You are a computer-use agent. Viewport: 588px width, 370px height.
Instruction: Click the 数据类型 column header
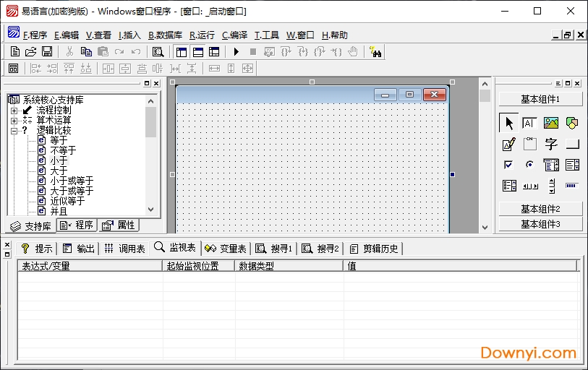tap(289, 266)
